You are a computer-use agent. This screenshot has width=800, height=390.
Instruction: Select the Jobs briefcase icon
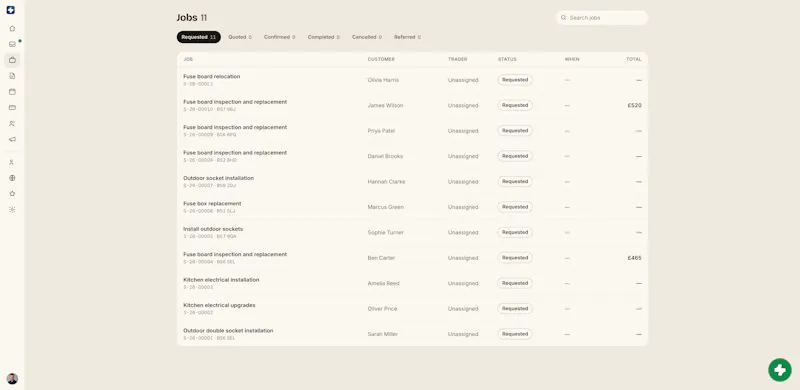[x=12, y=60]
